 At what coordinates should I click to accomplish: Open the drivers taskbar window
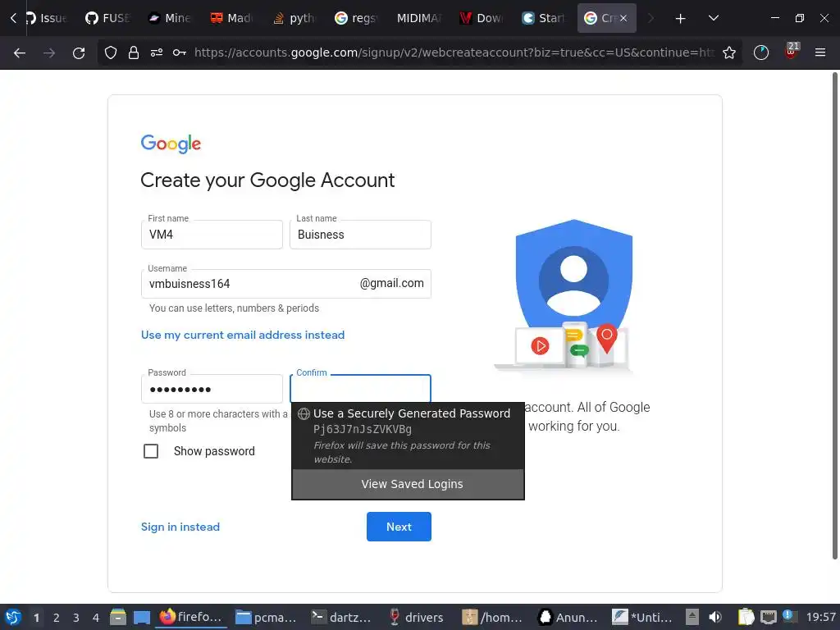click(x=416, y=617)
